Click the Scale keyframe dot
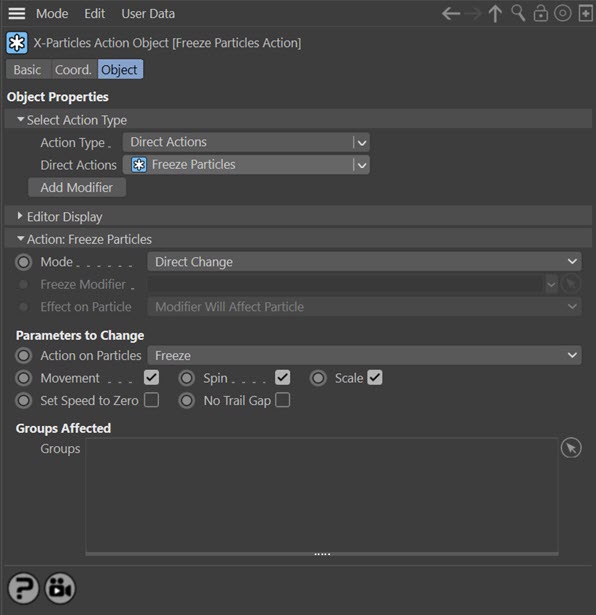The height and width of the screenshot is (615, 596). 318,378
